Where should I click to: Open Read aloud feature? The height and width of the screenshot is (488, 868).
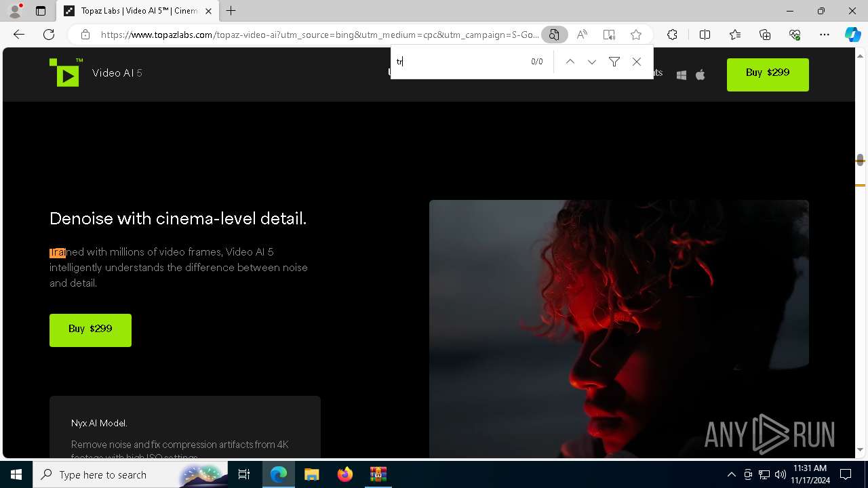tap(582, 35)
